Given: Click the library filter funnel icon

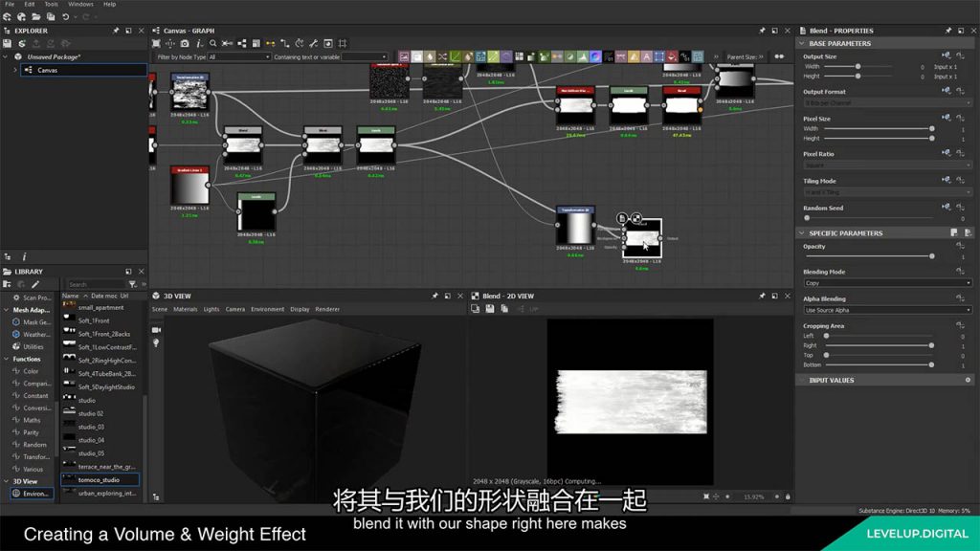Looking at the screenshot, I should coord(132,284).
